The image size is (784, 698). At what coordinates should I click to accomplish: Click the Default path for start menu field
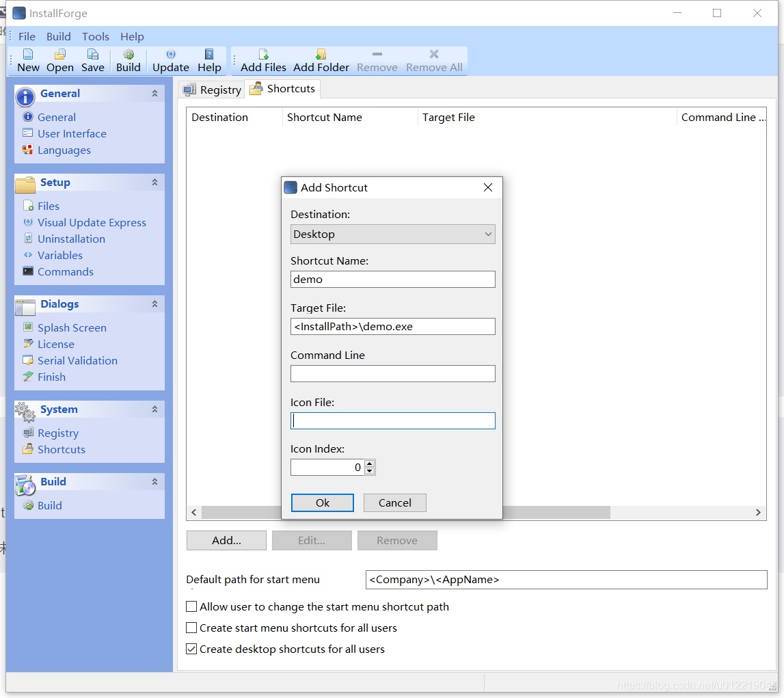pyautogui.click(x=567, y=580)
